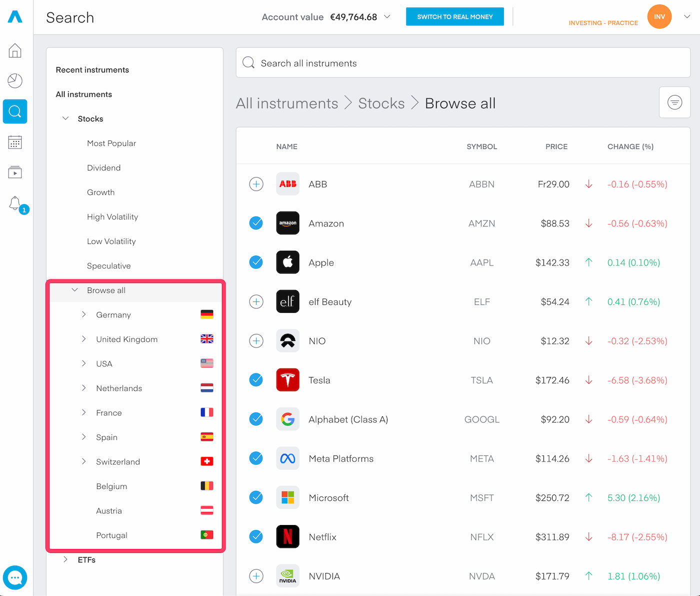Expand the United Kingdom chevron
This screenshot has width=700, height=596.
click(x=83, y=339)
